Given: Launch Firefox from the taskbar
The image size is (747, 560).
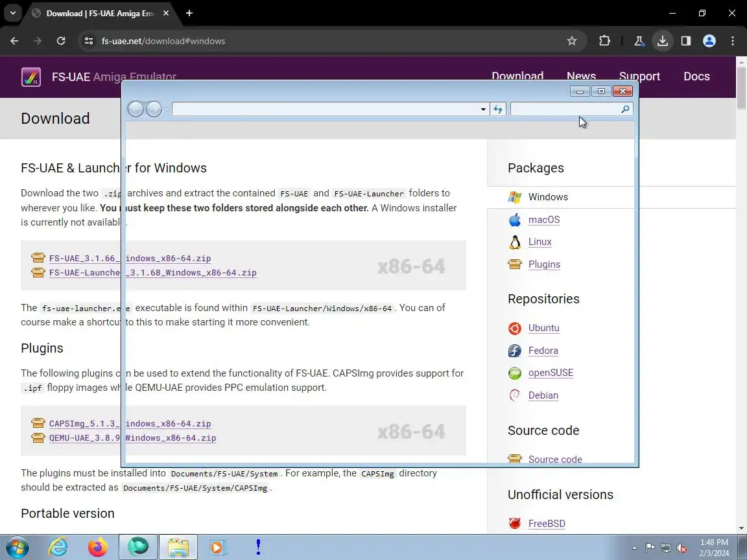Looking at the screenshot, I should tap(98, 547).
